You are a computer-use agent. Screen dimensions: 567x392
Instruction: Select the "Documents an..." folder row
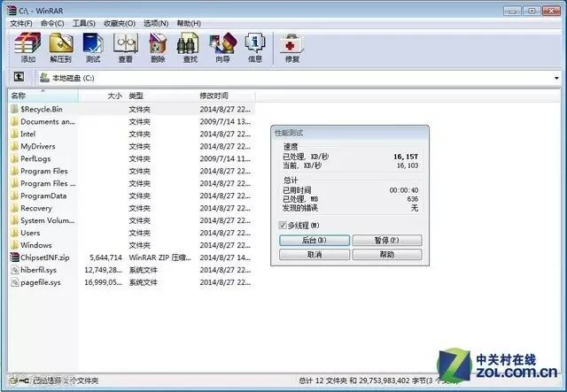pyautogui.click(x=132, y=121)
